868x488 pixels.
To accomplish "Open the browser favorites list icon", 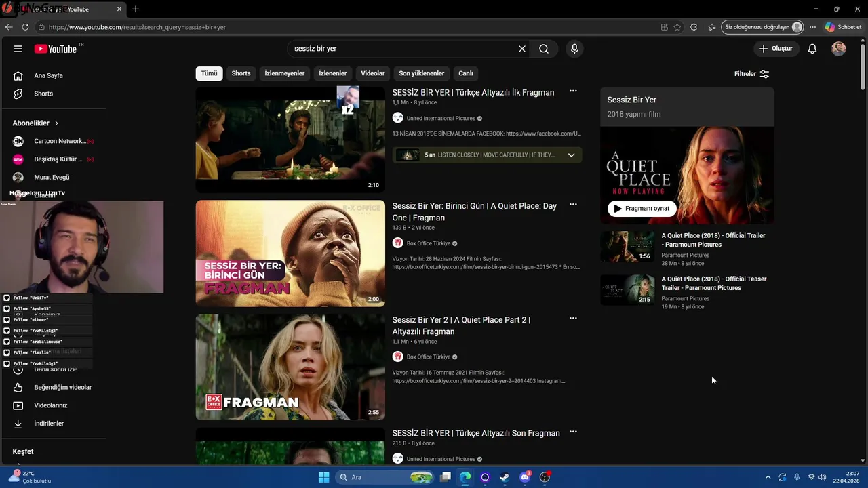I will point(711,27).
